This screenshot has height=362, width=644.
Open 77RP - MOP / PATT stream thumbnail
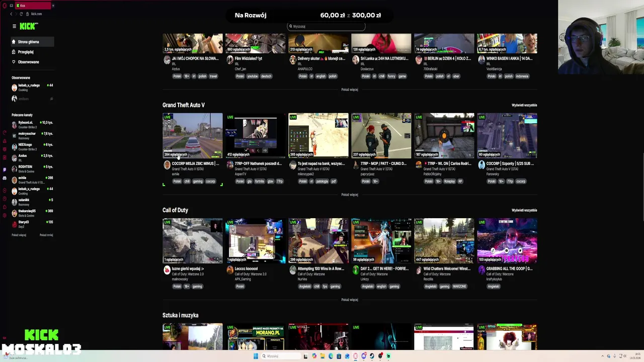point(381,136)
